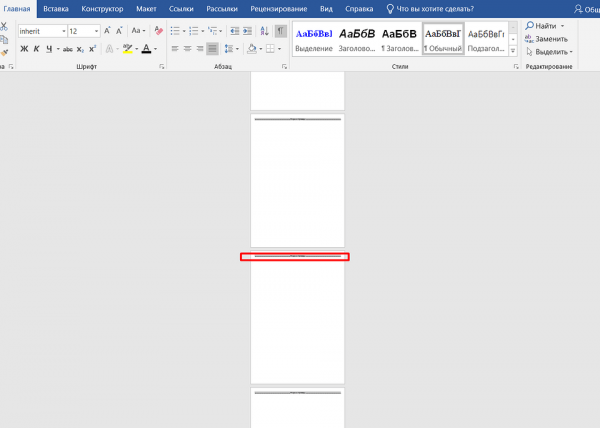Viewport: 600px width, 428px height.
Task: Open the Макет ribbon tab
Action: [146, 9]
